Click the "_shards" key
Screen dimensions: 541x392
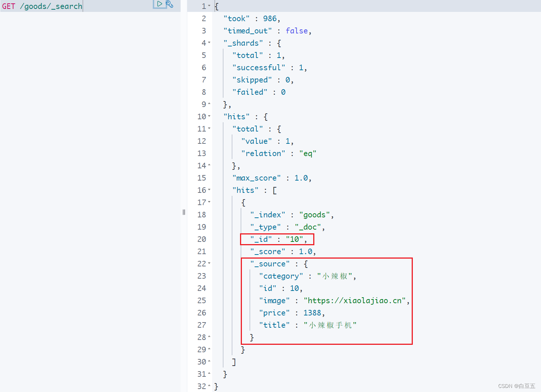coord(243,43)
